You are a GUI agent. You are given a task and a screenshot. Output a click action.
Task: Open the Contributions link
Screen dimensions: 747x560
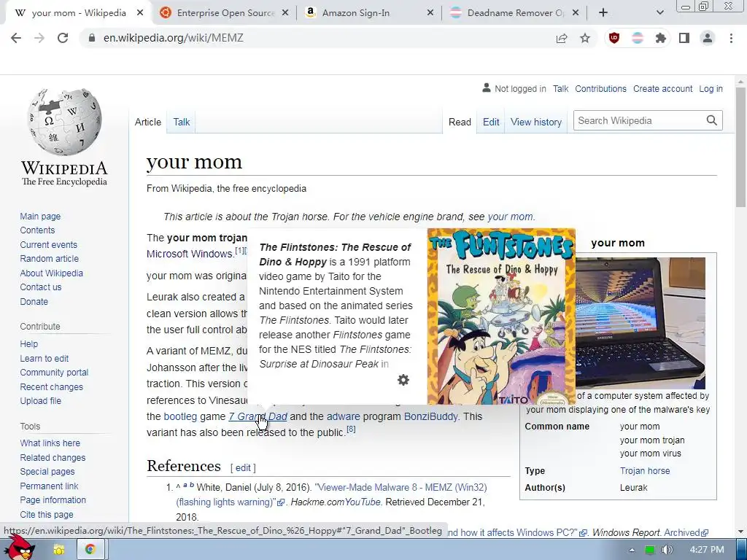pos(601,88)
